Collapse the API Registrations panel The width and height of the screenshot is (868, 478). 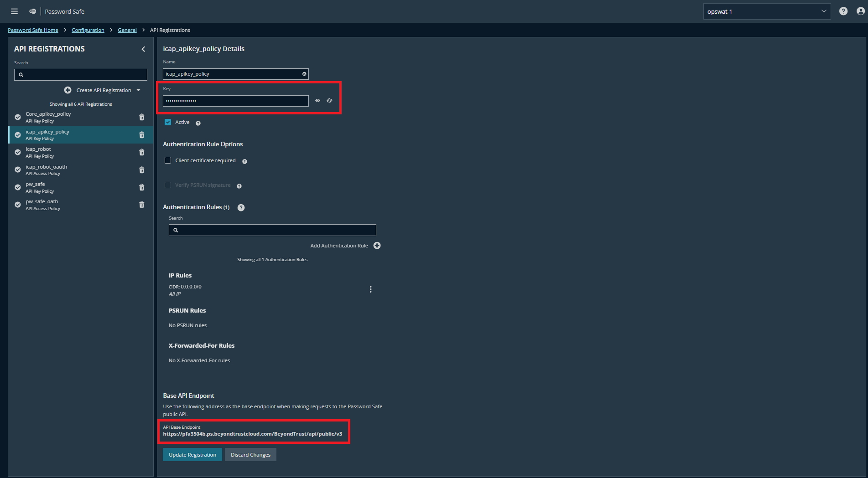(143, 49)
